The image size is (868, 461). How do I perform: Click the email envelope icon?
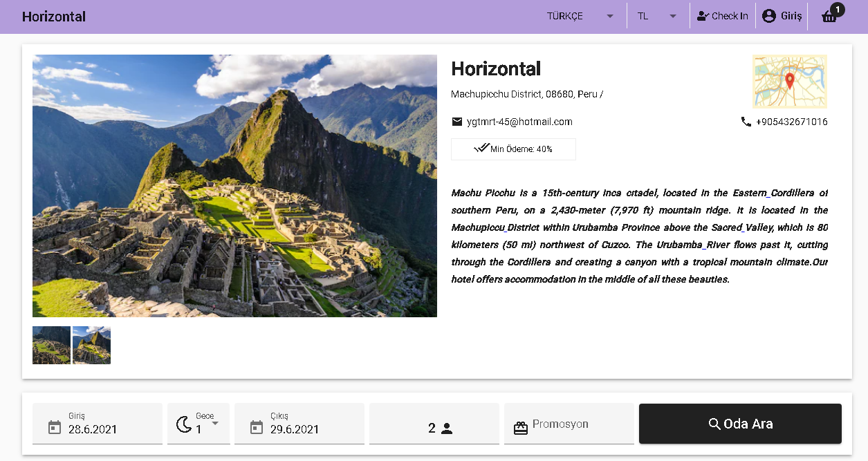coord(456,122)
